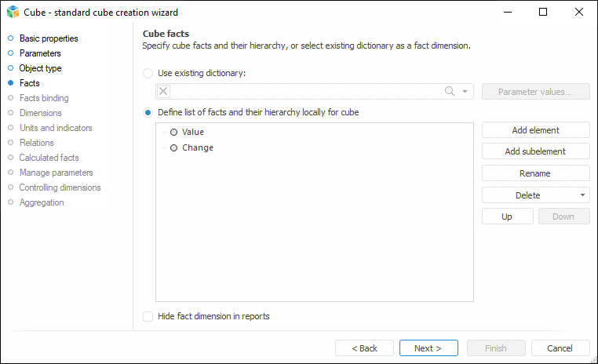
Task: Click the Object type step bullet
Action: click(x=11, y=68)
